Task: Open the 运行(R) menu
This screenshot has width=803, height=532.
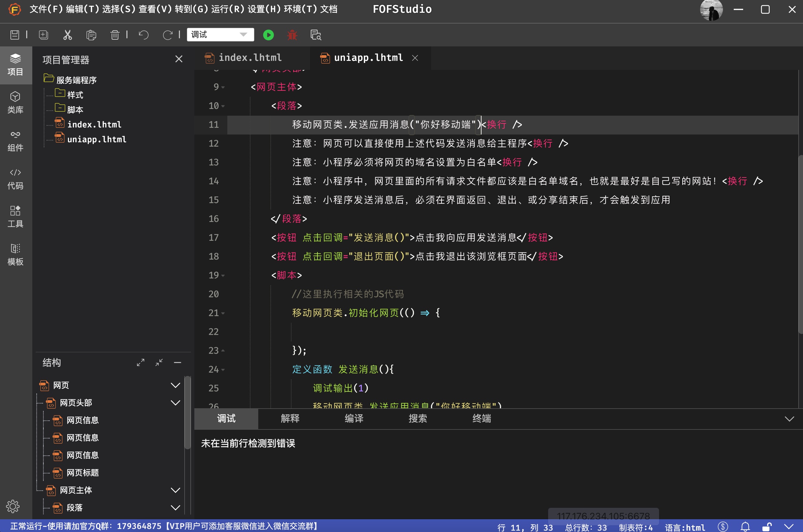Action: [x=228, y=9]
